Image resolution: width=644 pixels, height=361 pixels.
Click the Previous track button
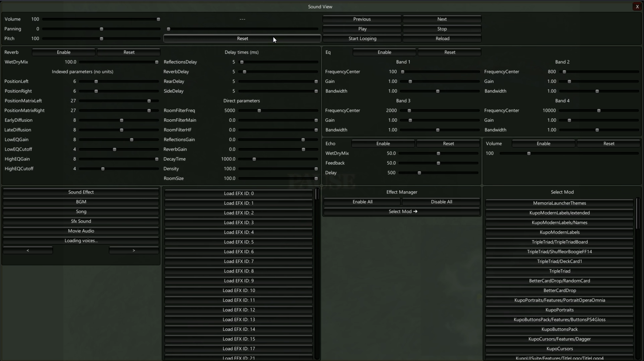[362, 19]
